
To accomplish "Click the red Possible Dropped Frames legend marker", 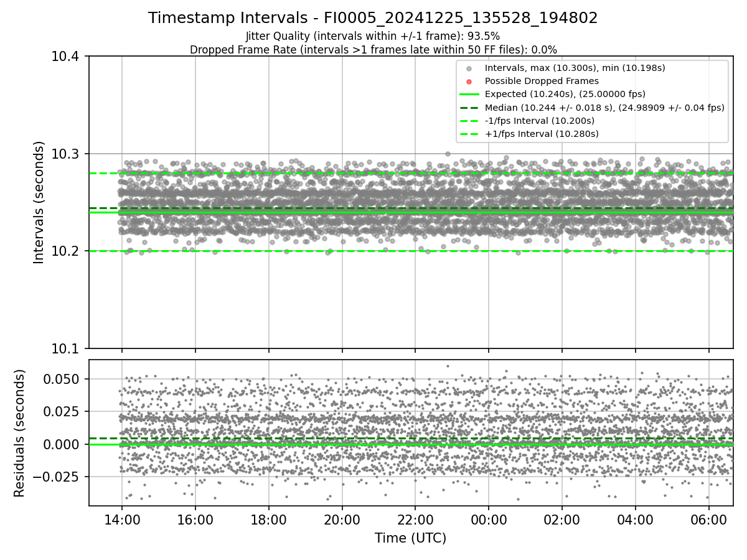I will click(469, 82).
